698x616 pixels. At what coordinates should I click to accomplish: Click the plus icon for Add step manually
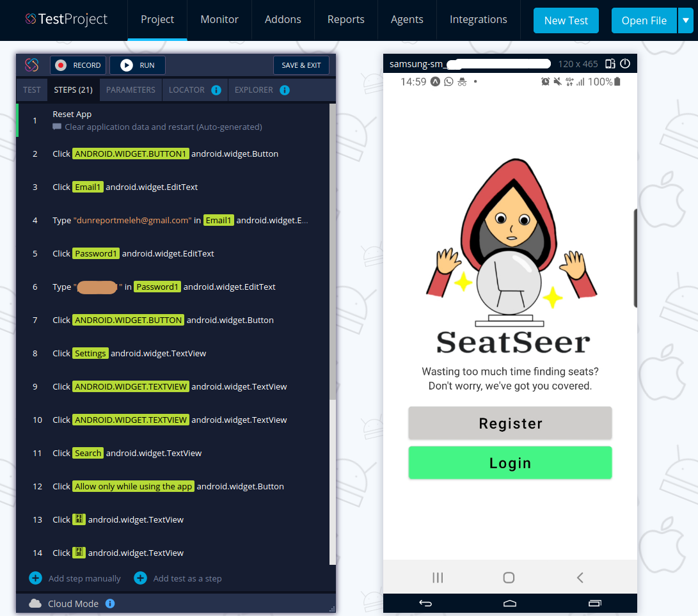(x=35, y=578)
